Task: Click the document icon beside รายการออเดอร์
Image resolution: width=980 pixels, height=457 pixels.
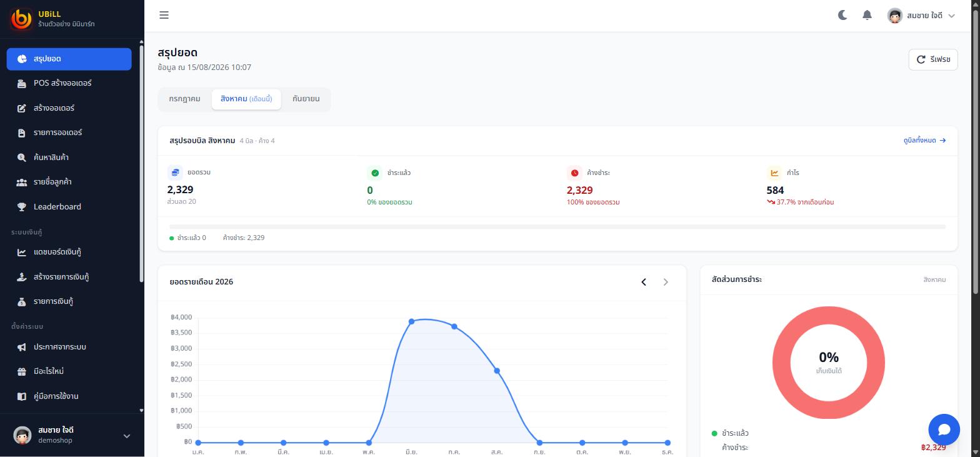Action: tap(22, 133)
